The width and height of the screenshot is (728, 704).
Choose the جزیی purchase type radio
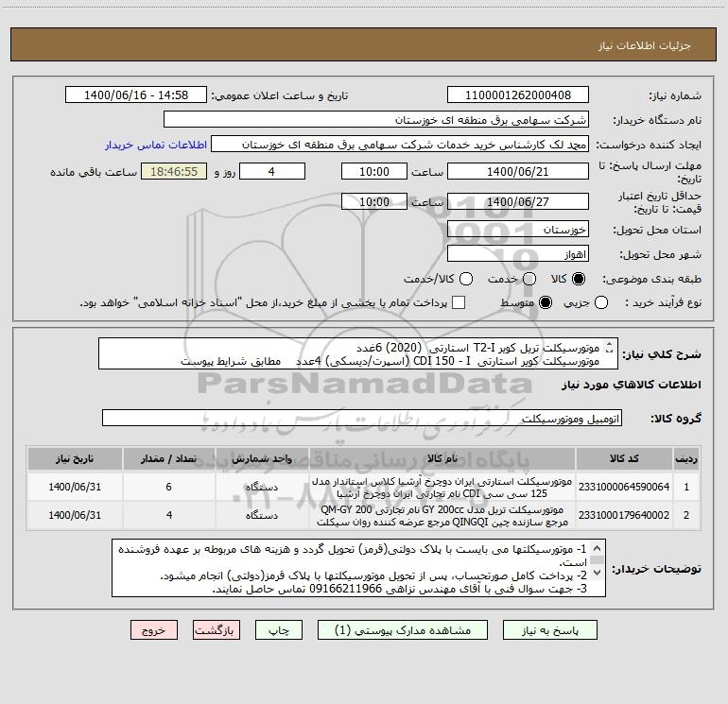[601, 302]
